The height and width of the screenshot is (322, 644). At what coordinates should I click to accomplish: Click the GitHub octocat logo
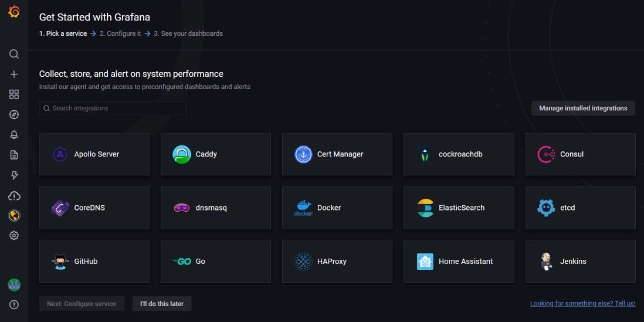[x=60, y=261]
